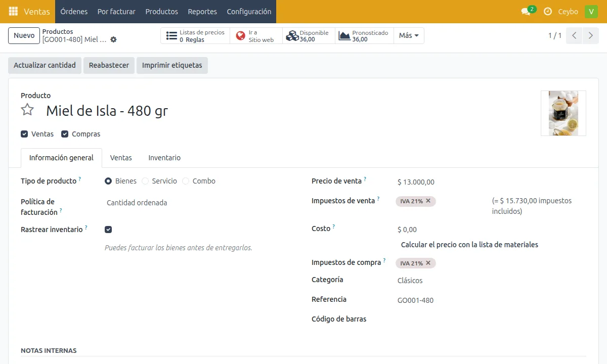The image size is (607, 364).
Task: Select the Bienes radio option
Action: (x=108, y=181)
